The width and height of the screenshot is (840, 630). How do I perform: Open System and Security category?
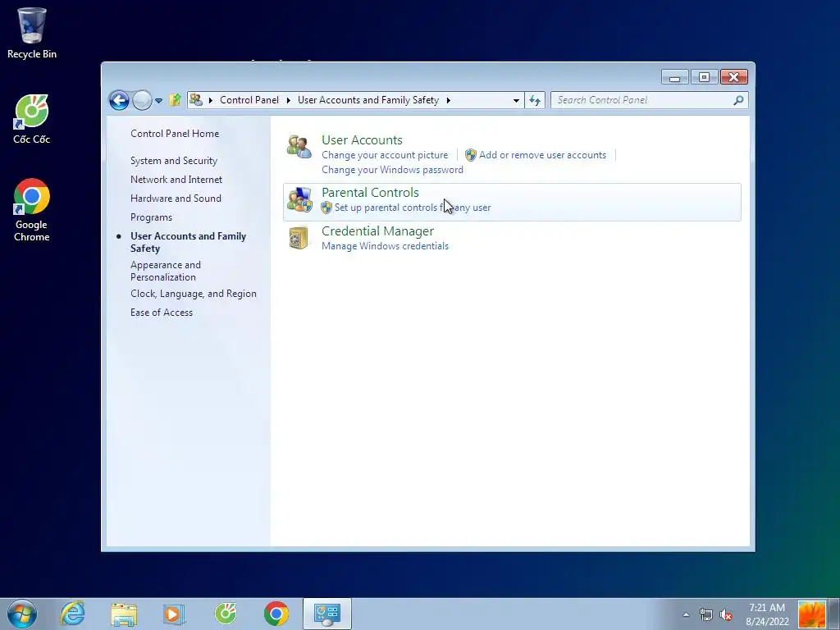[x=174, y=161]
